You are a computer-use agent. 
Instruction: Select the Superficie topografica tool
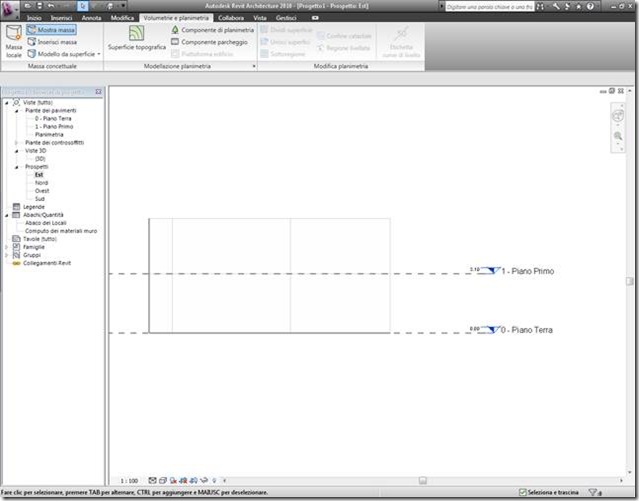pyautogui.click(x=137, y=38)
